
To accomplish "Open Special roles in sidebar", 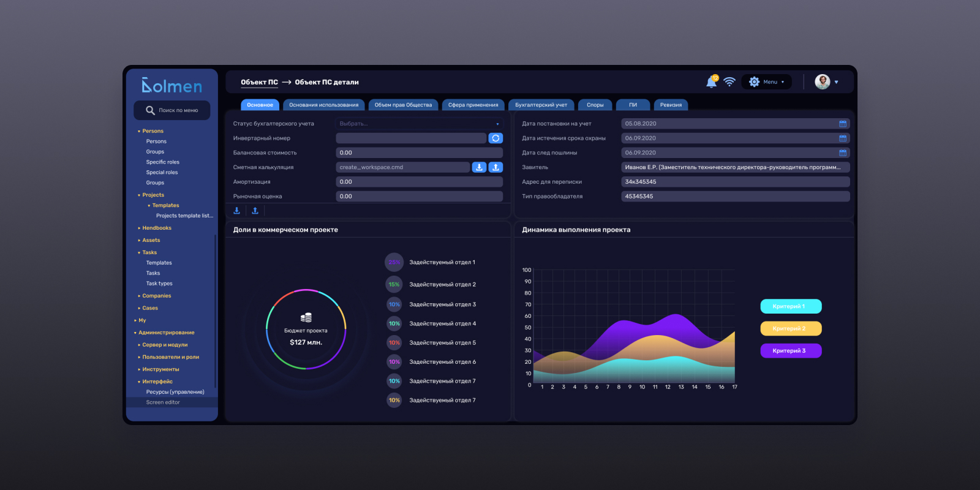I will (162, 173).
